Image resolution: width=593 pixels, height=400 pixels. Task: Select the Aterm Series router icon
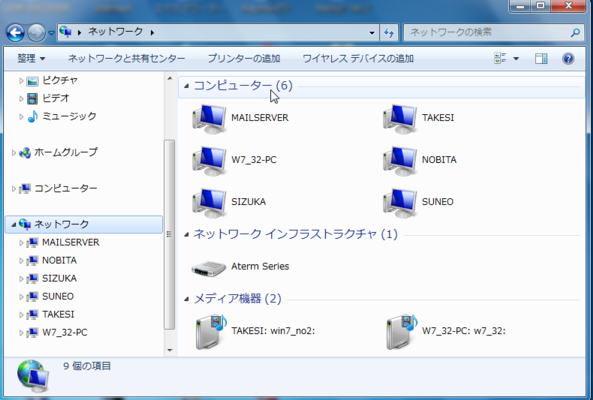point(209,268)
